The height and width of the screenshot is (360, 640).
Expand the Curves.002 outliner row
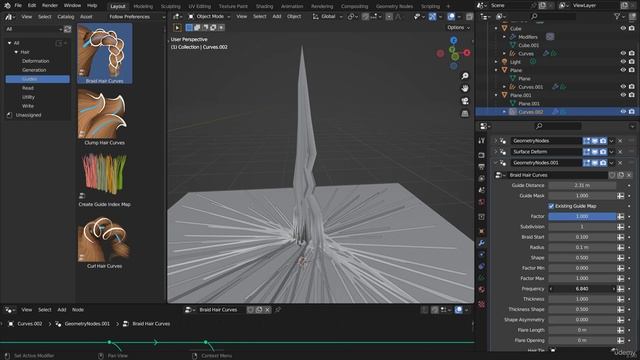pos(504,112)
